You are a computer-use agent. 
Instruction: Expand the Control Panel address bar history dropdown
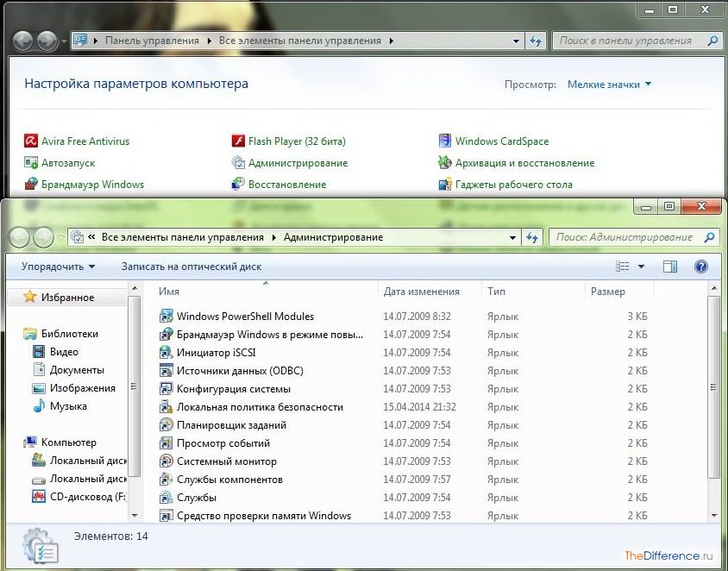pyautogui.click(x=516, y=41)
